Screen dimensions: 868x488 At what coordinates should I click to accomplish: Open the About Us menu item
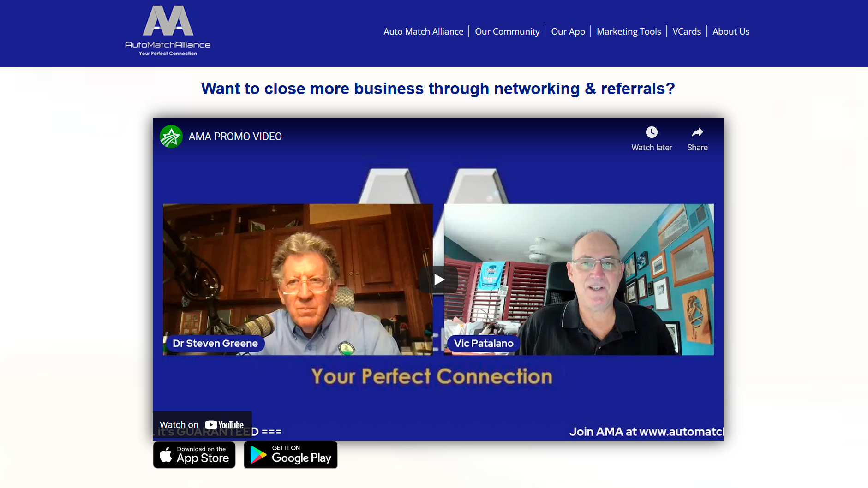click(x=731, y=31)
